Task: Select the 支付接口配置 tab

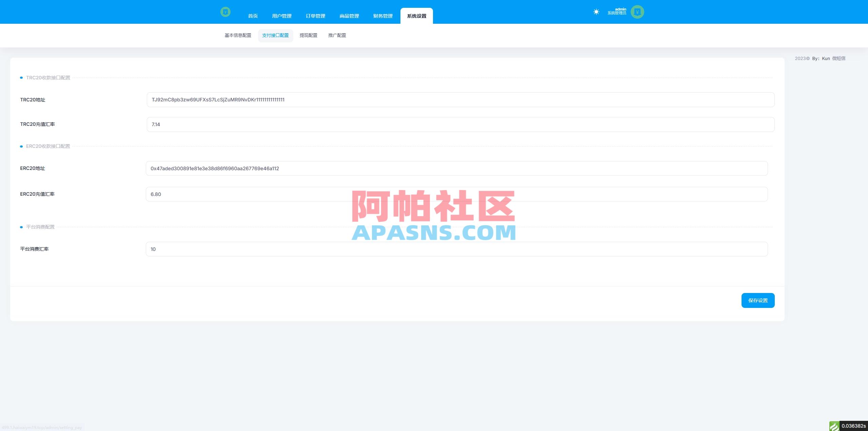Action: point(276,35)
